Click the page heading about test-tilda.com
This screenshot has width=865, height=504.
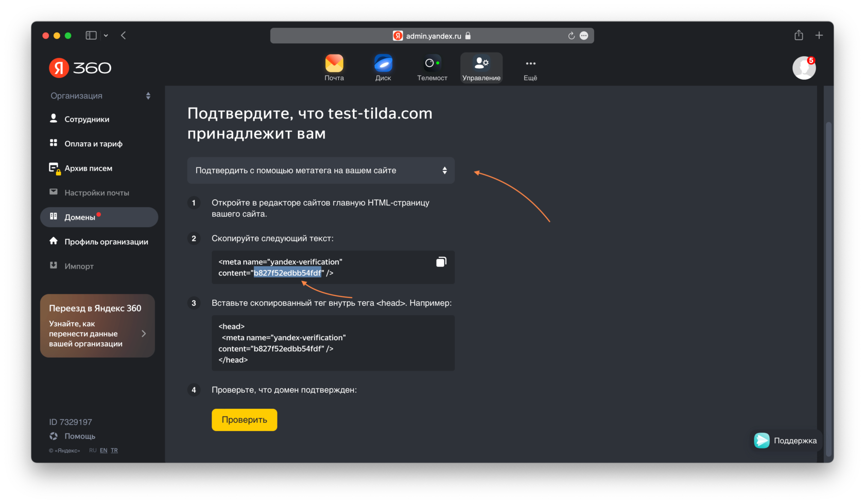click(310, 124)
